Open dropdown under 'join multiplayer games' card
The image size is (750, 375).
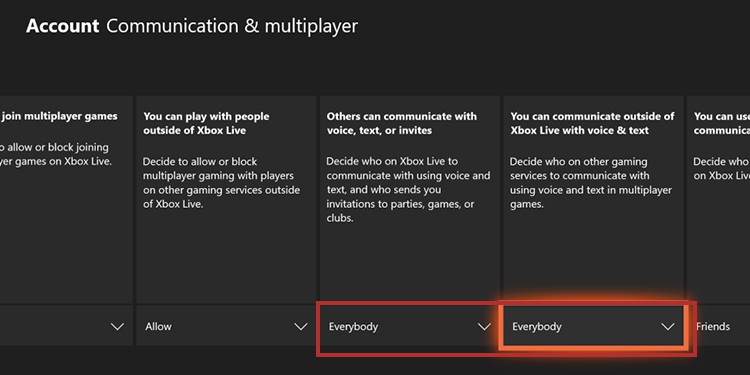point(66,326)
